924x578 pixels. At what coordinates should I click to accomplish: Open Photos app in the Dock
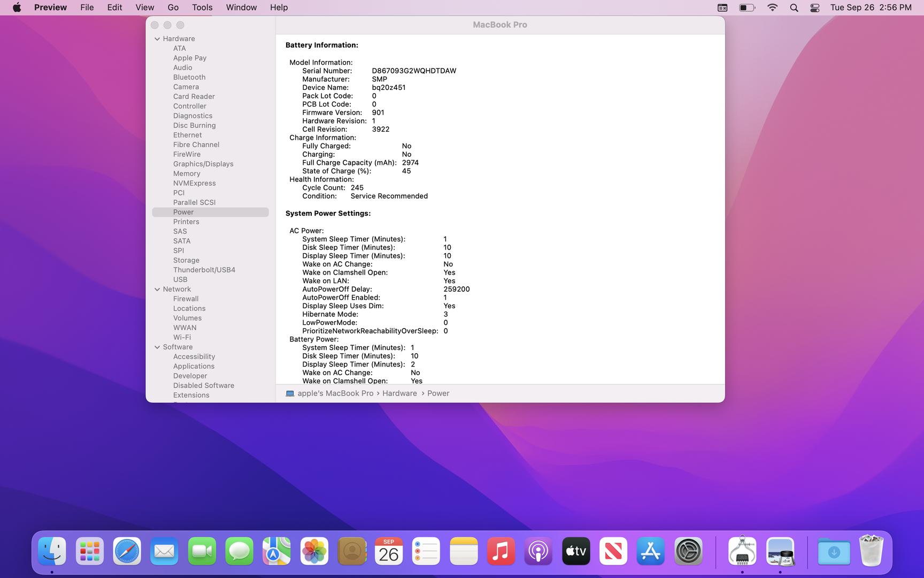pos(314,551)
